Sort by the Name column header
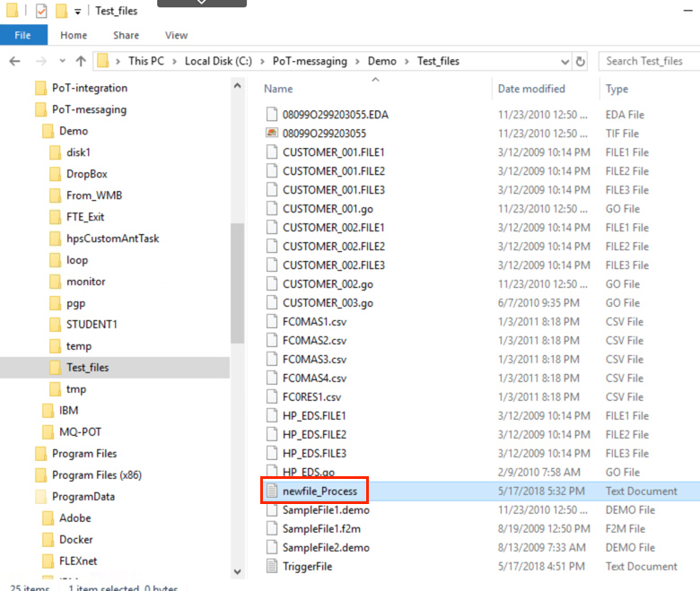The width and height of the screenshot is (700, 591). (278, 89)
